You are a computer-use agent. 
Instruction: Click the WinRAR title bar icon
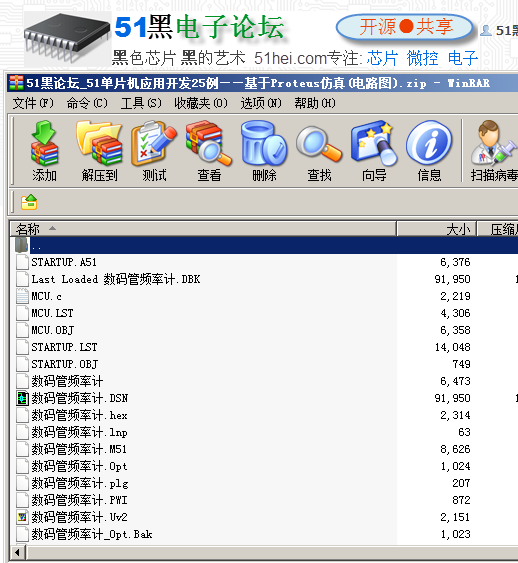tap(16, 83)
